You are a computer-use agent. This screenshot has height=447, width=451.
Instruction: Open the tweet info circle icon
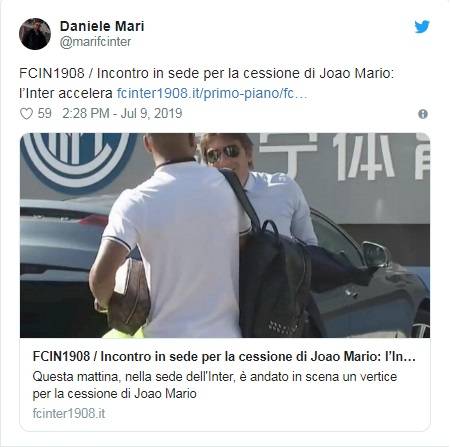click(x=423, y=114)
